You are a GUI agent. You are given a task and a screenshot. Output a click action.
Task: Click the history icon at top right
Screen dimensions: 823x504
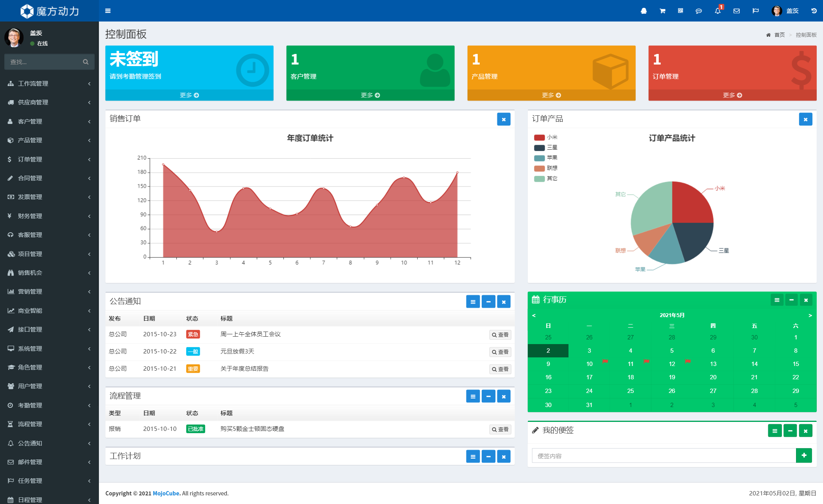(814, 11)
